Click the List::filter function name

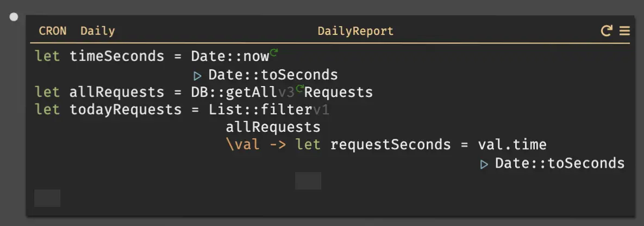[260, 110]
